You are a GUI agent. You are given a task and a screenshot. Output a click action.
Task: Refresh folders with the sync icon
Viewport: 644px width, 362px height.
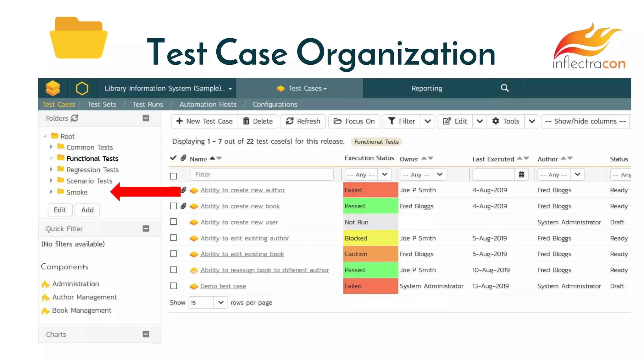pyautogui.click(x=75, y=118)
